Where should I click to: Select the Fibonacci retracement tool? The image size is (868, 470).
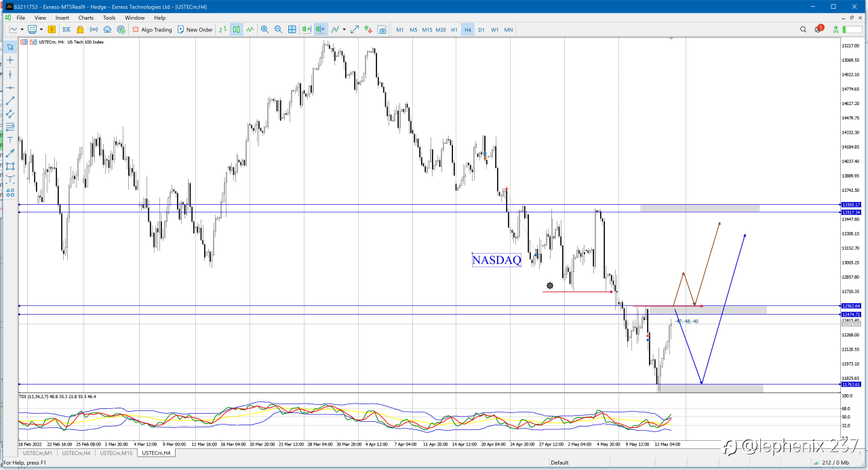(x=10, y=126)
